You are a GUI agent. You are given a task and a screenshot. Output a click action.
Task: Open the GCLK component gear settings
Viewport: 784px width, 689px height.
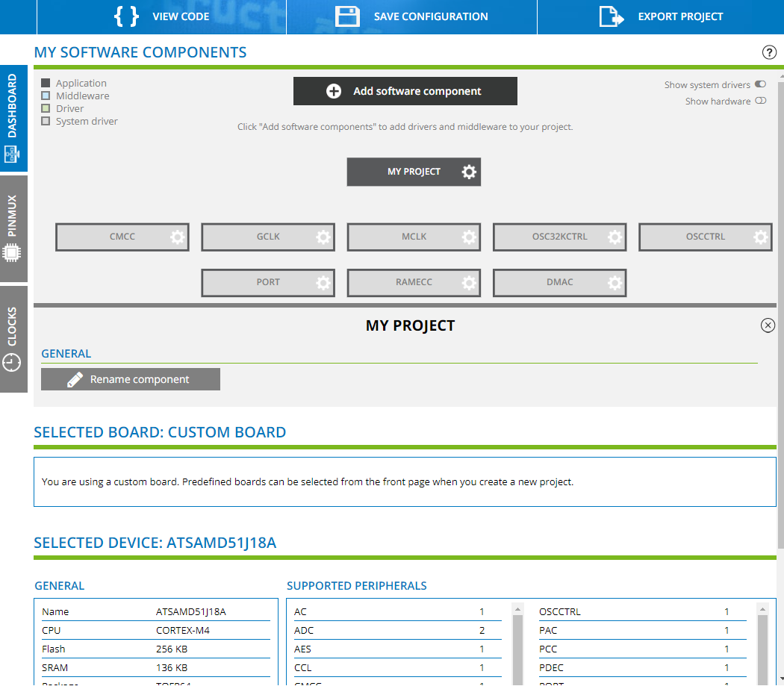[323, 237]
